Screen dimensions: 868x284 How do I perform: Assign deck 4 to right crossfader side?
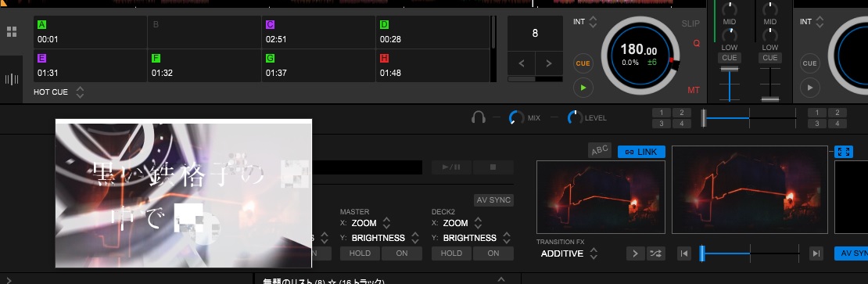[x=837, y=124]
